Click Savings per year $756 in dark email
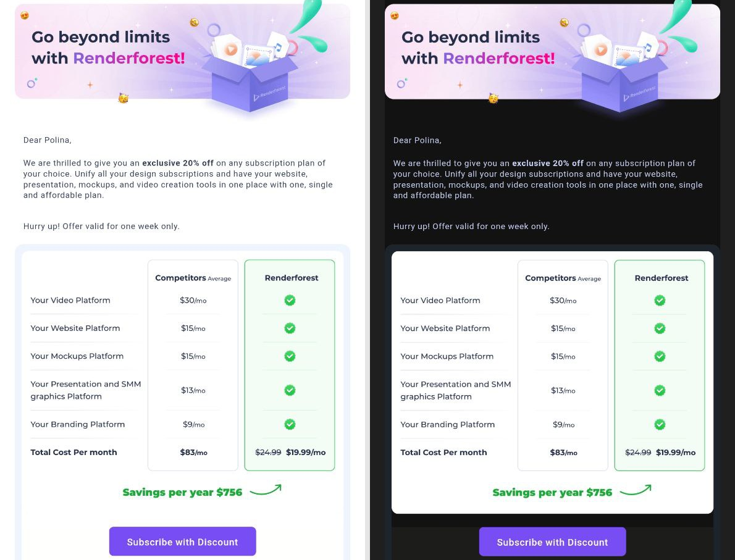 click(x=552, y=493)
